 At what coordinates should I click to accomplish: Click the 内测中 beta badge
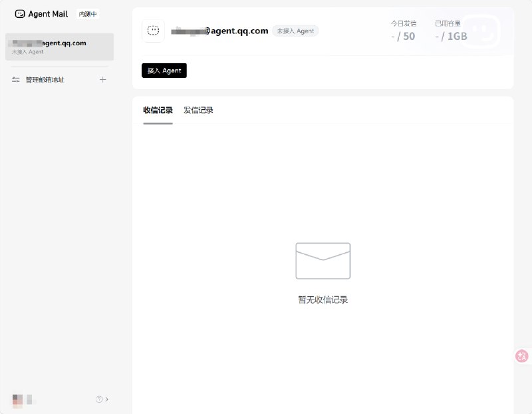88,14
